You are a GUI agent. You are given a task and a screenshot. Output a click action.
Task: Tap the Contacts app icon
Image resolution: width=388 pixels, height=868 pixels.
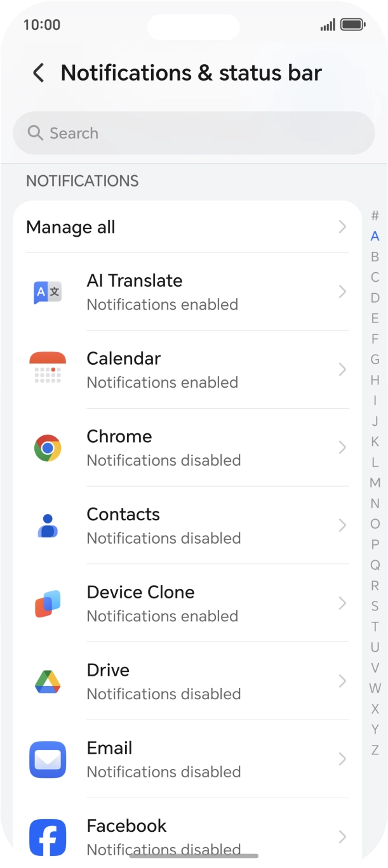click(x=48, y=526)
